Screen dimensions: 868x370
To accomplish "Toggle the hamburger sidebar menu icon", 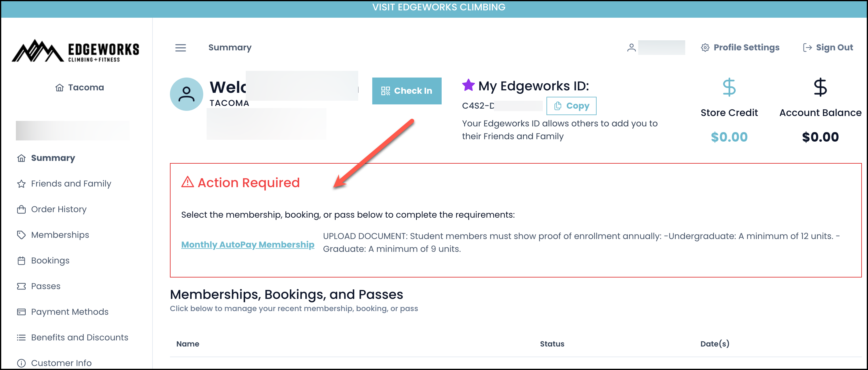I will coord(180,48).
